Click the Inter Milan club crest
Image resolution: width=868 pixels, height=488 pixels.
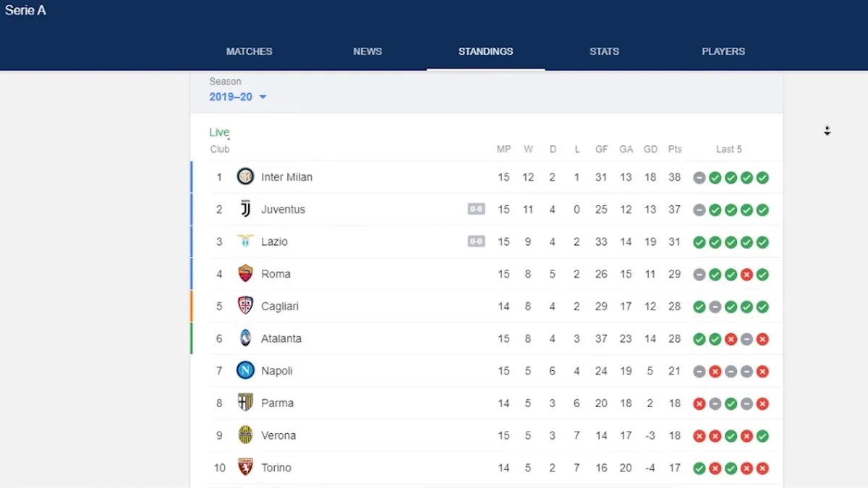tap(245, 177)
